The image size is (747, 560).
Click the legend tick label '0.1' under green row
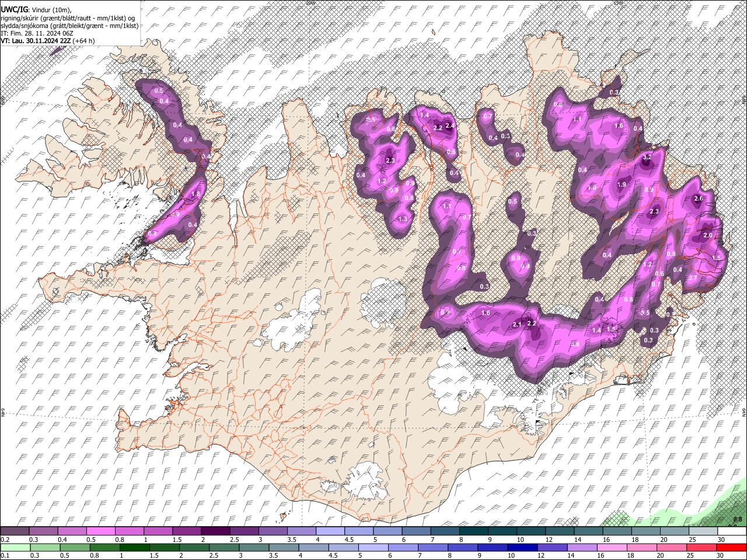[x=6, y=556]
